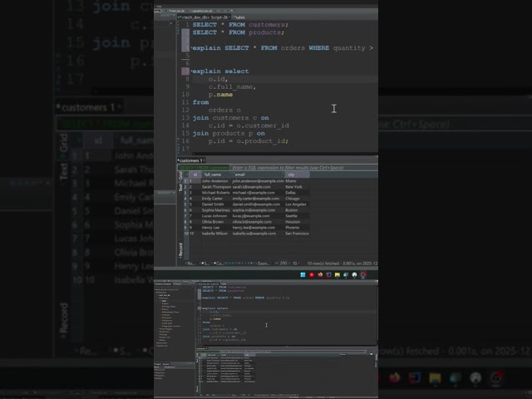Click the 'c.id = o.customer_id' line

point(249,126)
